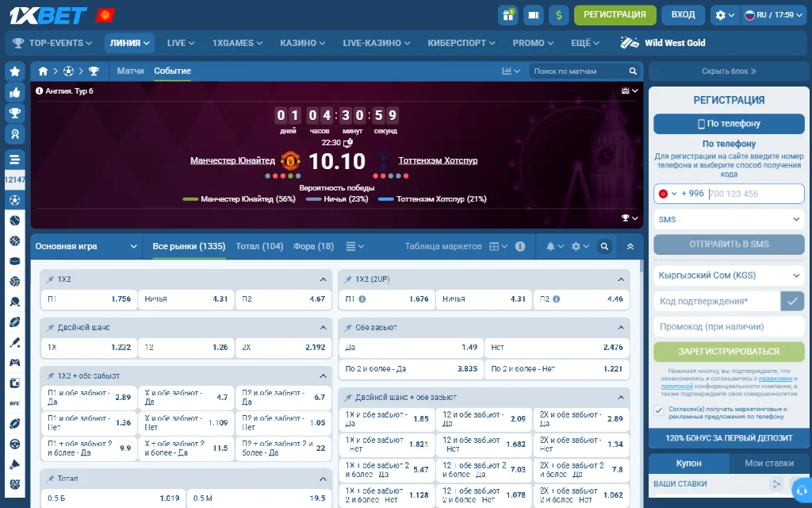Select table tennis in the sidebar
Image resolution: width=812 pixels, height=508 pixels.
(15, 301)
